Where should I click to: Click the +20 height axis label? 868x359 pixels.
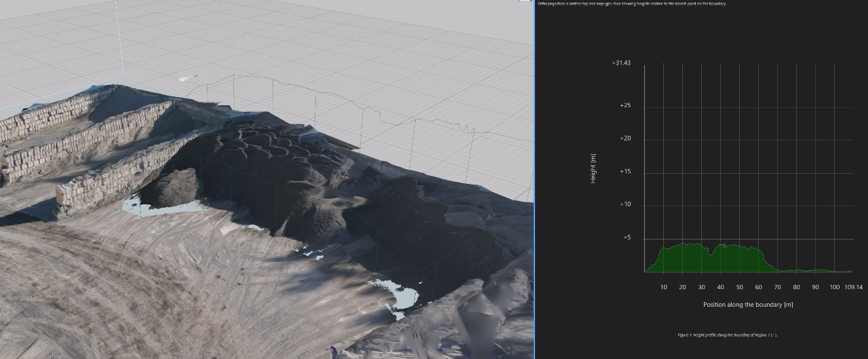[625, 138]
